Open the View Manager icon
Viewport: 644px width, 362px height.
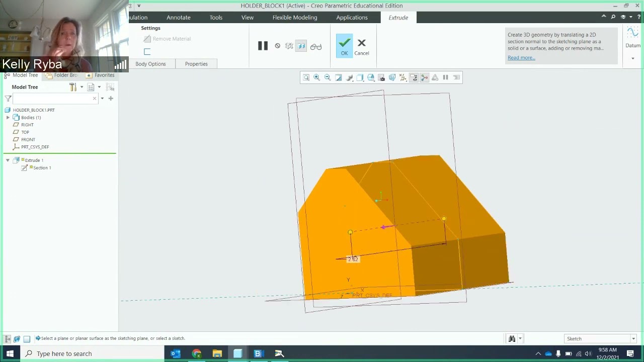371,77
